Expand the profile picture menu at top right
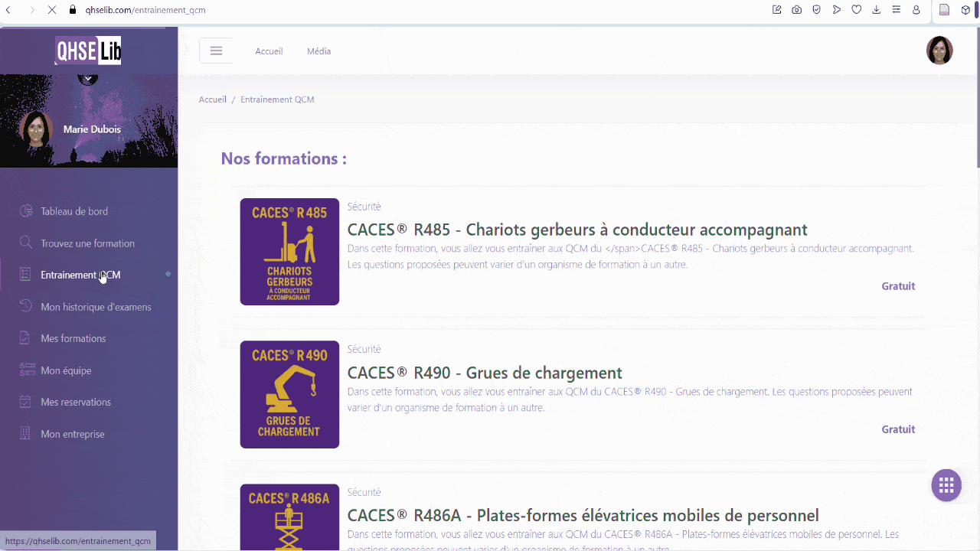The height and width of the screenshot is (551, 980). [x=939, y=50]
